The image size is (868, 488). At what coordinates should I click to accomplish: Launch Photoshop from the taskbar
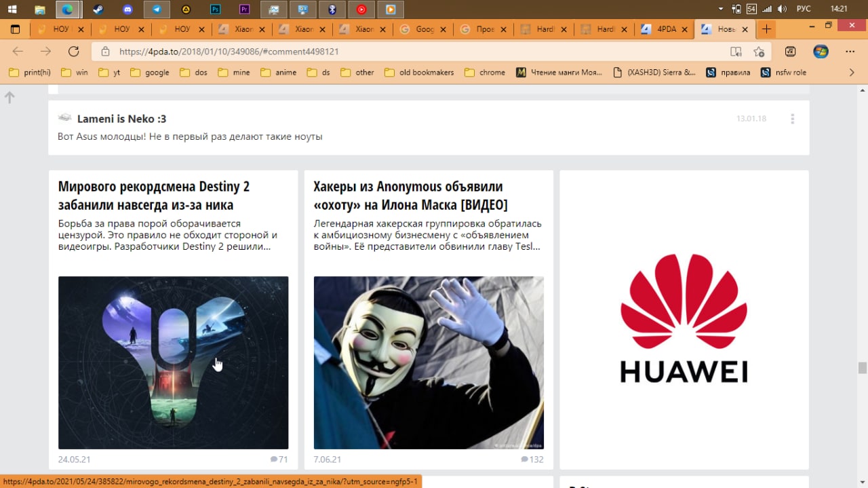pos(216,10)
